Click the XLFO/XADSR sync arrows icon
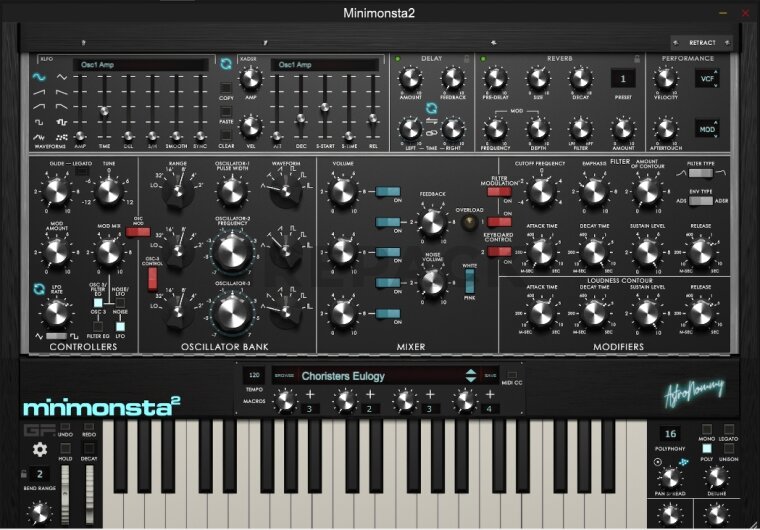 tap(226, 64)
